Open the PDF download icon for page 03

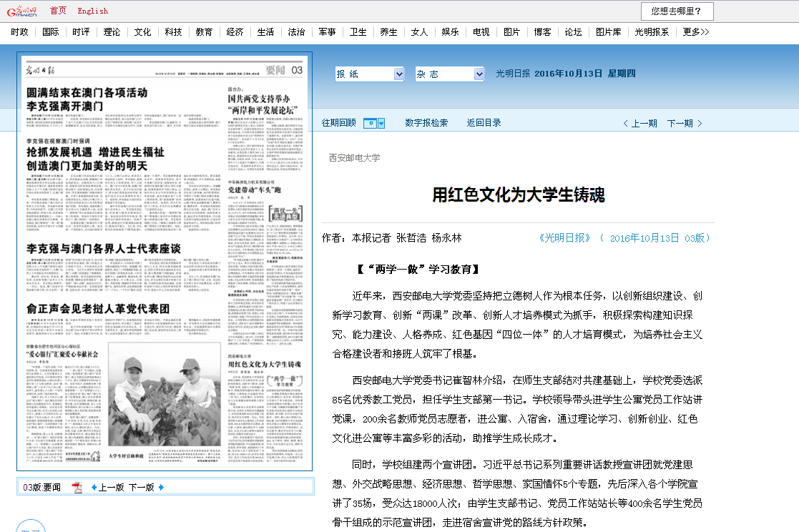click(77, 488)
